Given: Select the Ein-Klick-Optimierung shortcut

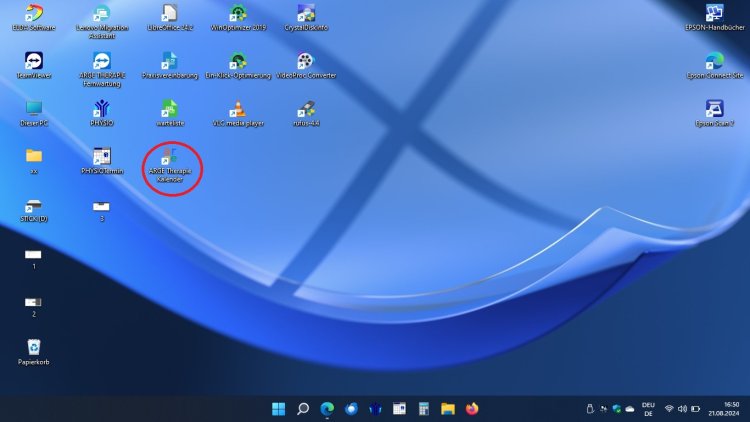Looking at the screenshot, I should (238, 66).
